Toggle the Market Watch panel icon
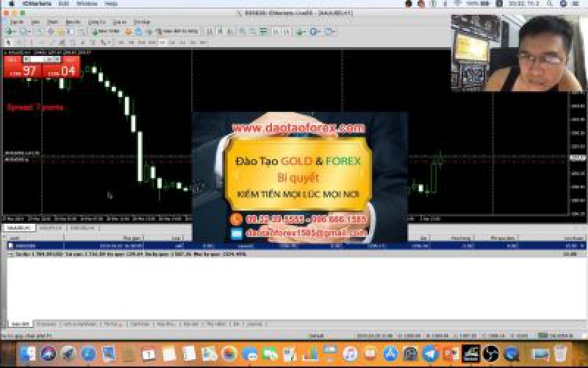Image resolution: width=588 pixels, height=368 pixels. 40,32
